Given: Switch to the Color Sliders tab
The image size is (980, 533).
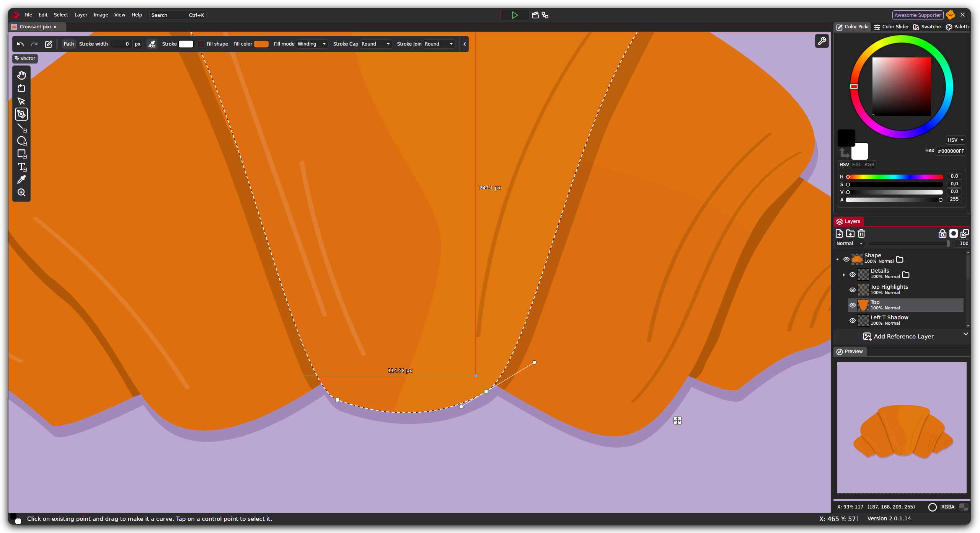Looking at the screenshot, I should [891, 27].
